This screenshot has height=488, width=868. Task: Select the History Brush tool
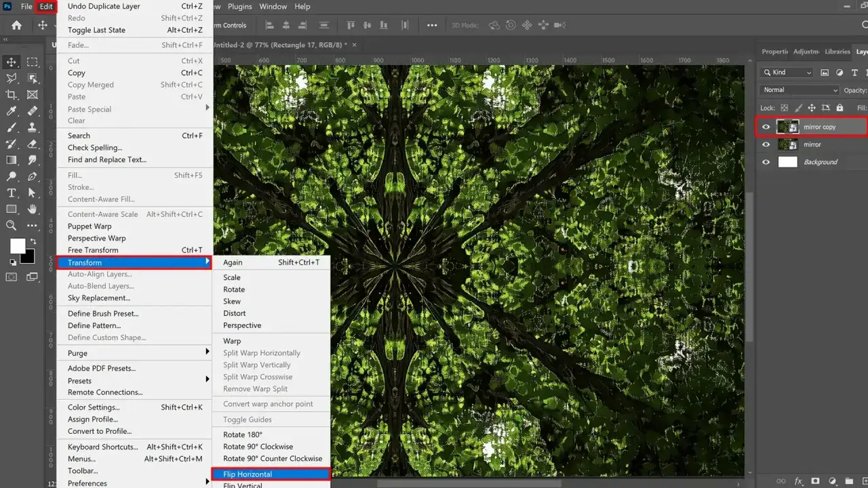(x=12, y=144)
